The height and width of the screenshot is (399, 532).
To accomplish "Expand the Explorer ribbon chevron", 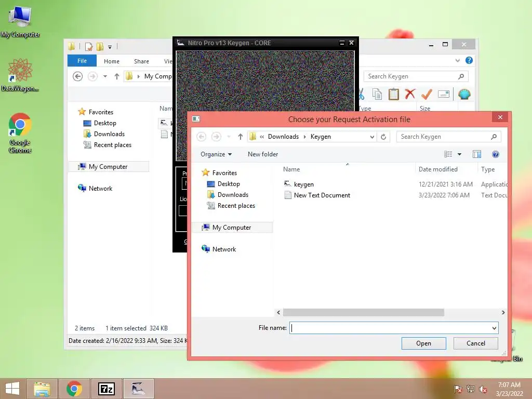I will [457, 60].
